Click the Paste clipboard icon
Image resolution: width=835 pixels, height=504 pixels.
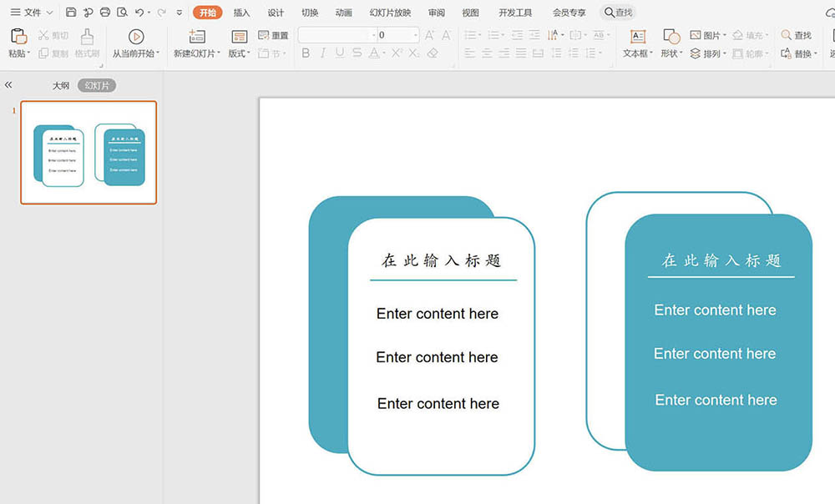(x=18, y=37)
